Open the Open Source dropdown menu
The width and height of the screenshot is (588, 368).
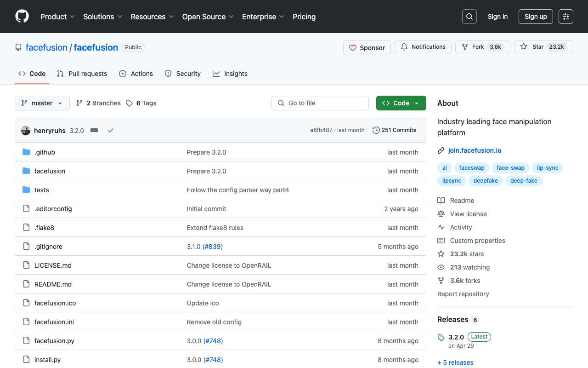click(x=208, y=17)
